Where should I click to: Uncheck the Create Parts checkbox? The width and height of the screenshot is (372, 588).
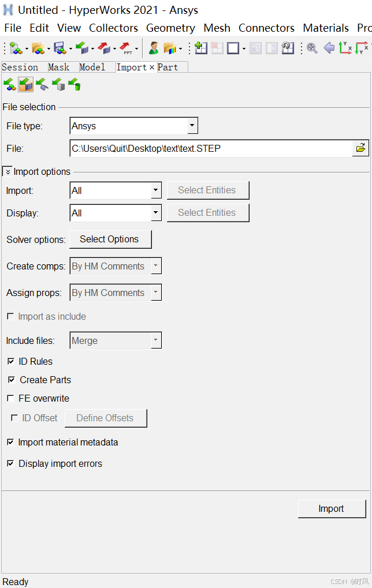[12, 380]
